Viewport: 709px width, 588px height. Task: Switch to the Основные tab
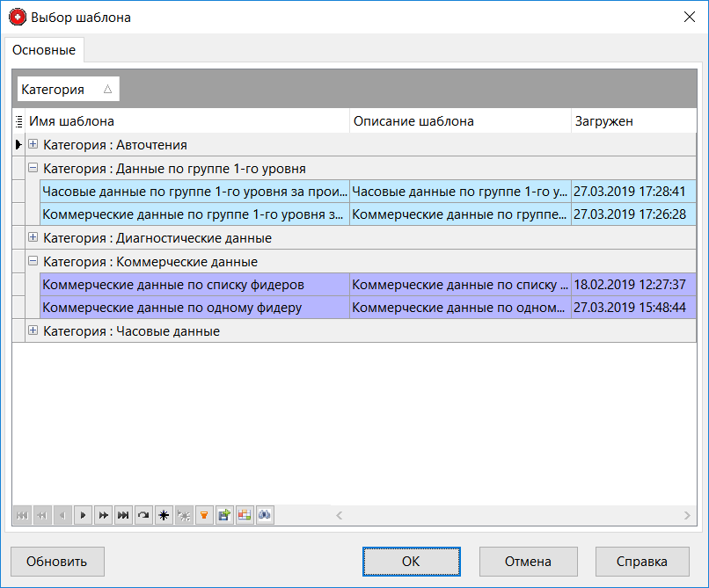pos(44,50)
